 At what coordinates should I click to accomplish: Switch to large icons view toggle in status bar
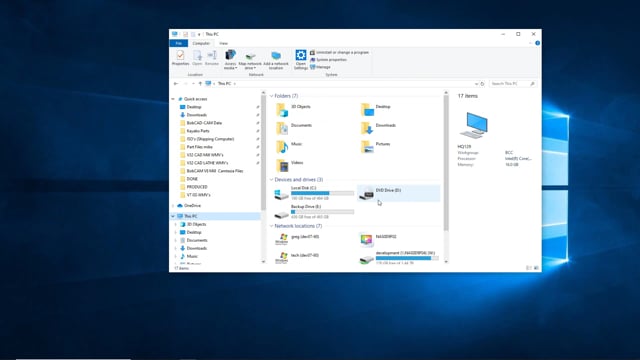point(536,268)
